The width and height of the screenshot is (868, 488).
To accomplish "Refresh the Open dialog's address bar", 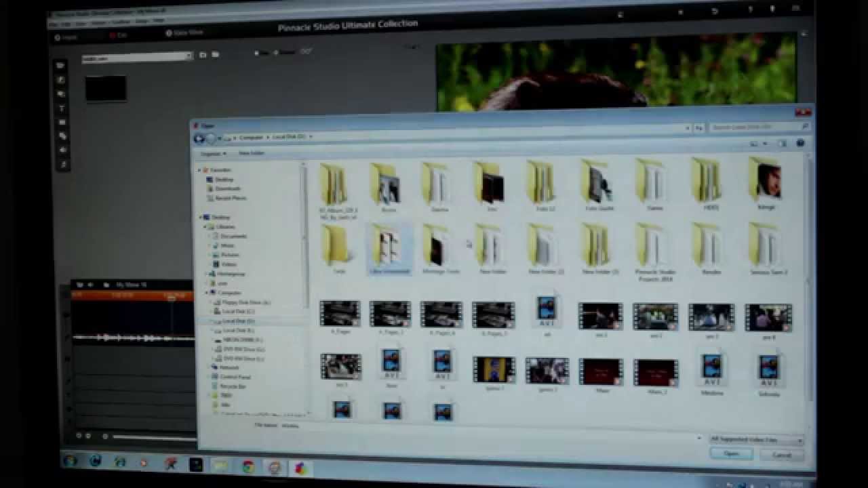I will pyautogui.click(x=698, y=127).
